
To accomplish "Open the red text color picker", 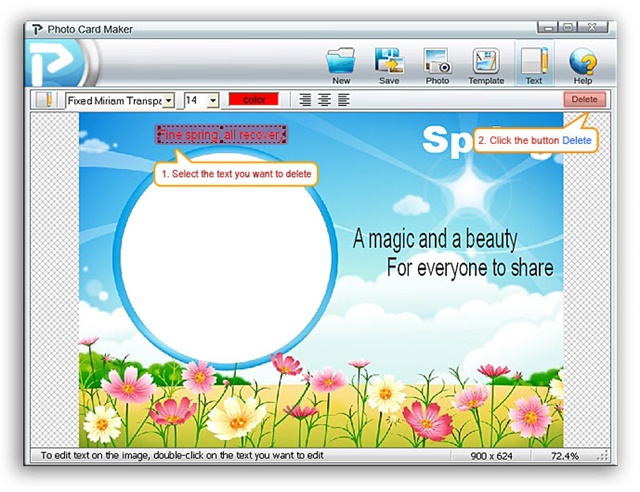I will (x=254, y=100).
